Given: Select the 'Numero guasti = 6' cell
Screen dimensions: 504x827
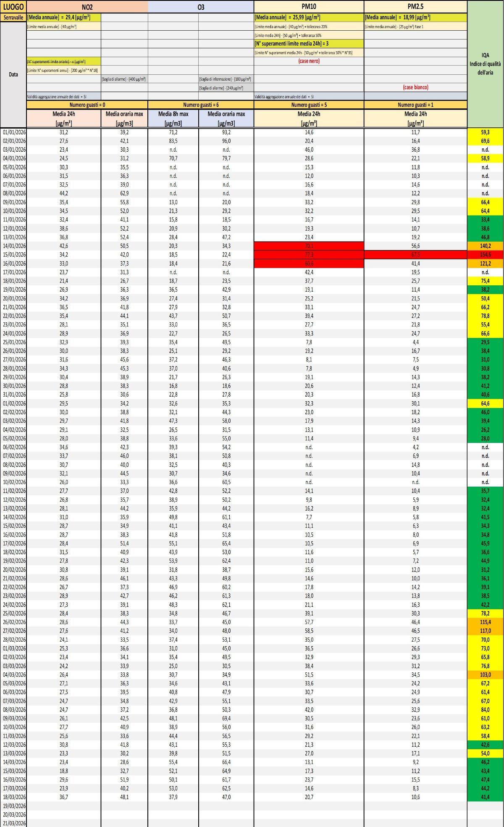Looking at the screenshot, I should (x=201, y=105).
